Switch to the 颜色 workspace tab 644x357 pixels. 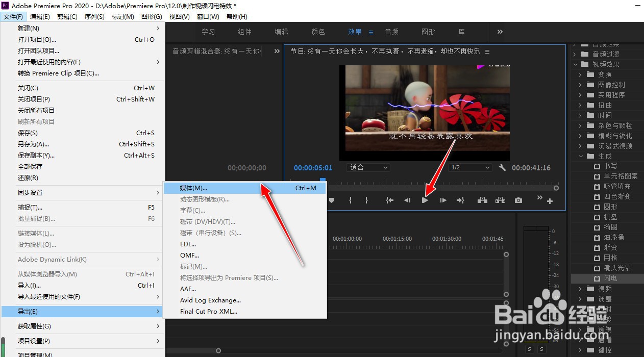318,32
